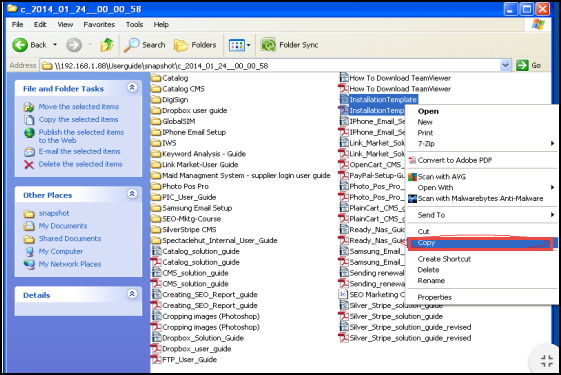Select Rename in the context menu
561x375 pixels.
click(x=482, y=281)
